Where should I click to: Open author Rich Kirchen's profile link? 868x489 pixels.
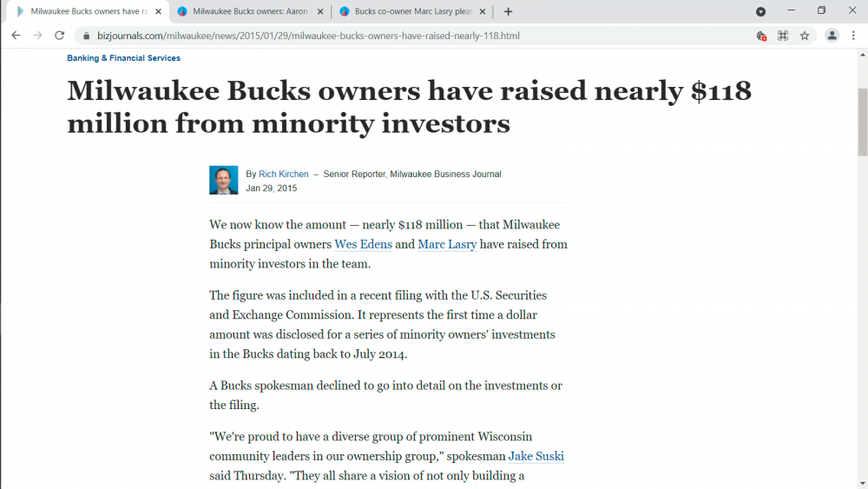(x=284, y=174)
